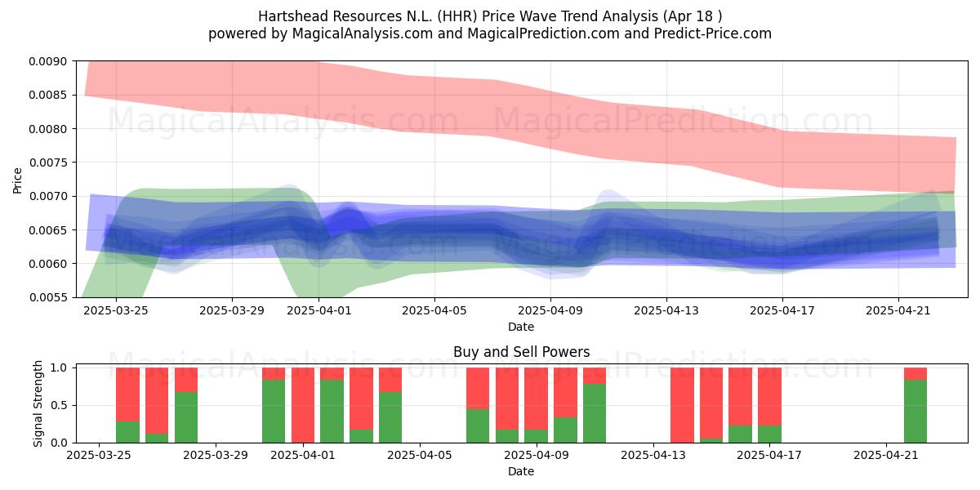Click the 2025-04-13 tick on the Buy and Sell Powers chart
The width and height of the screenshot is (980, 490).
pos(653,456)
